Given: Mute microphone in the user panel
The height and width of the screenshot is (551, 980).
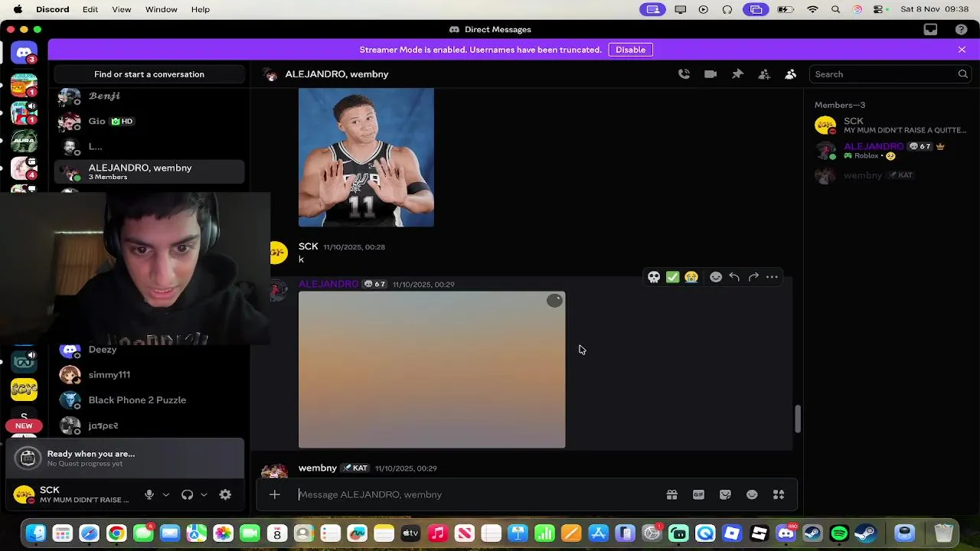Looking at the screenshot, I should (149, 495).
